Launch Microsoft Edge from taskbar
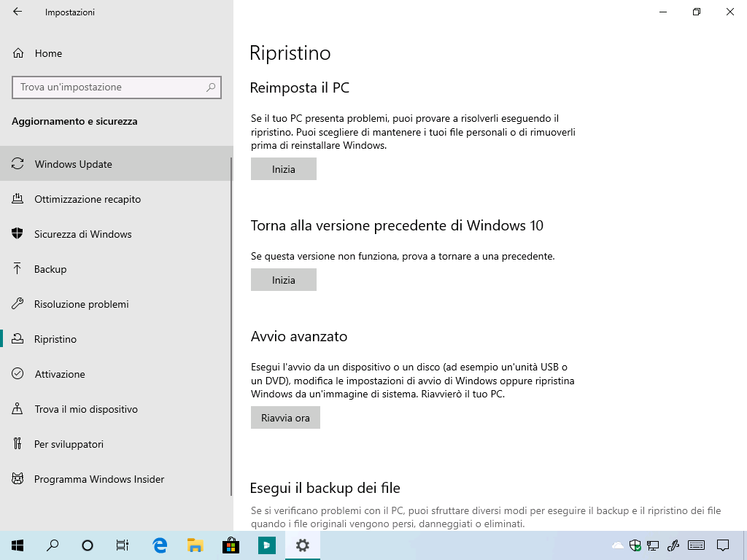Viewport: 747px width, 560px height. click(x=160, y=545)
